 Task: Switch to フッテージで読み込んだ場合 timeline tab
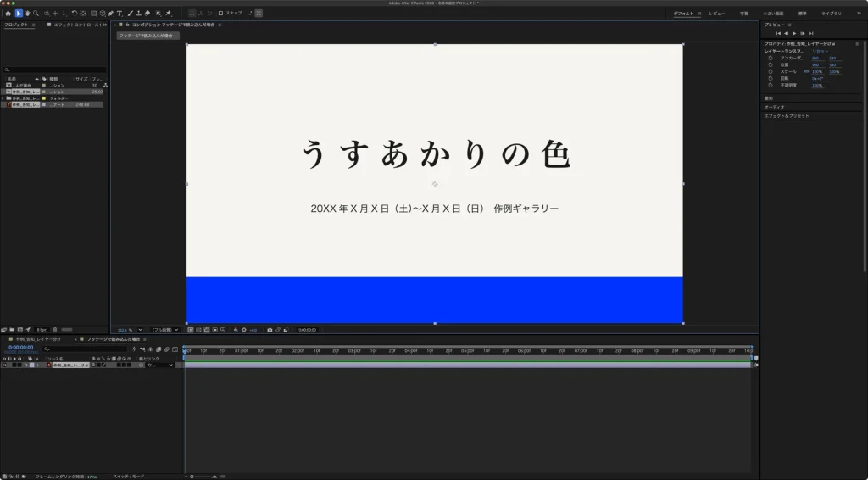tap(113, 339)
